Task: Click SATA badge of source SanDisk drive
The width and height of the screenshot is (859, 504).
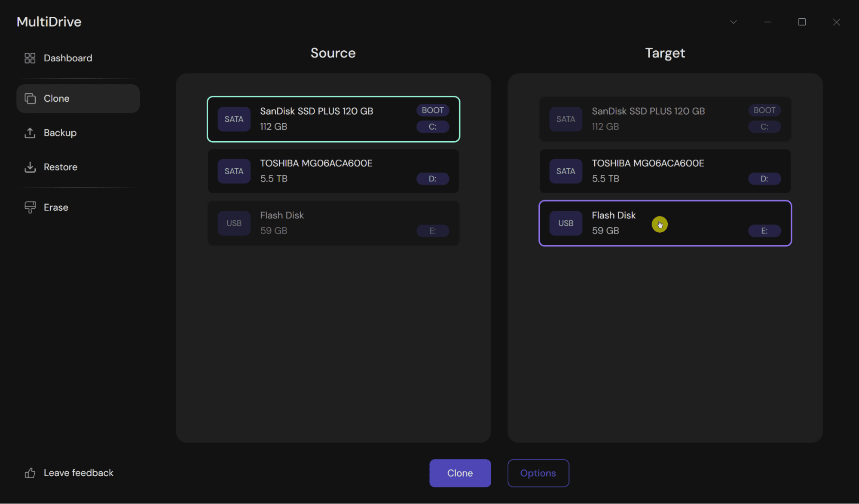Action: click(234, 119)
